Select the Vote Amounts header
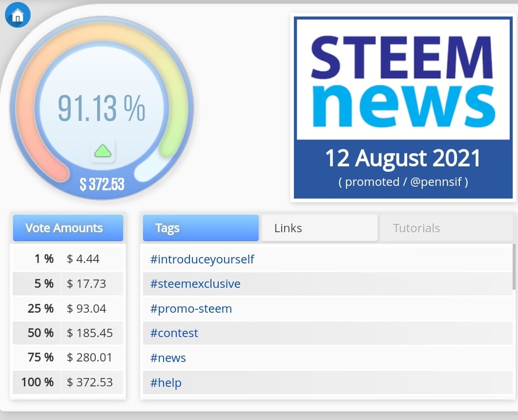 pyautogui.click(x=68, y=228)
